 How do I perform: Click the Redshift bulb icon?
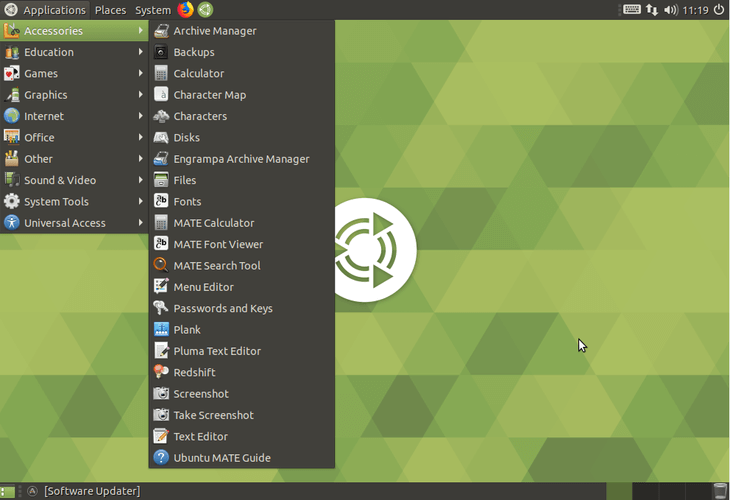coord(161,372)
